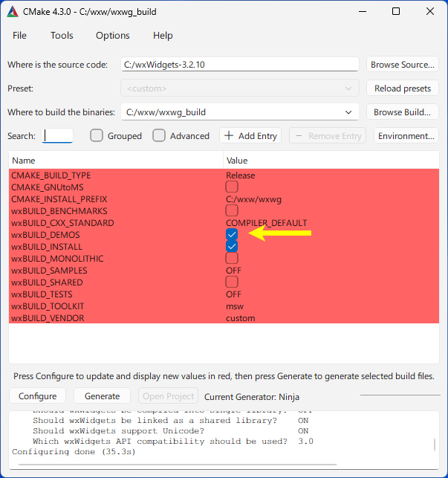Open the Environment dialog button
This screenshot has width=448, height=478.
[406, 135]
